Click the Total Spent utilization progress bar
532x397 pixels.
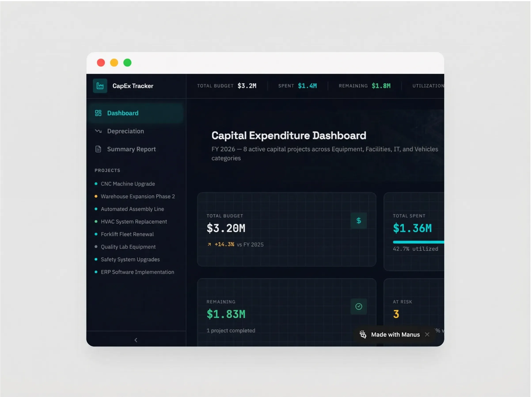418,242
